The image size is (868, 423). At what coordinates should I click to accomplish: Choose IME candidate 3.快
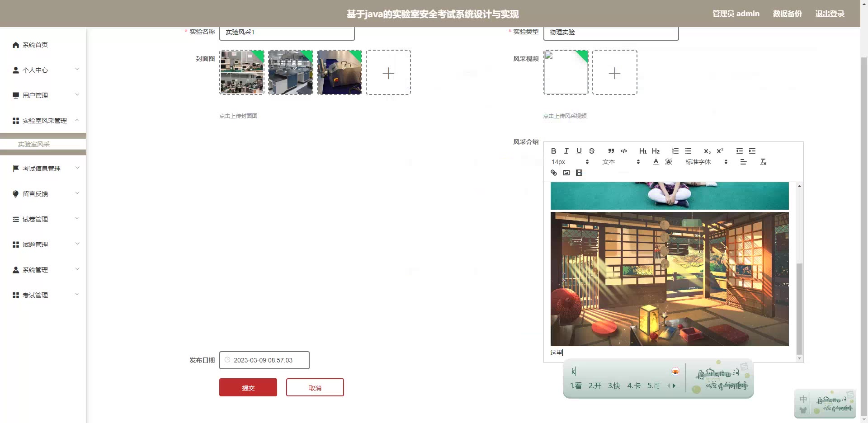click(614, 385)
